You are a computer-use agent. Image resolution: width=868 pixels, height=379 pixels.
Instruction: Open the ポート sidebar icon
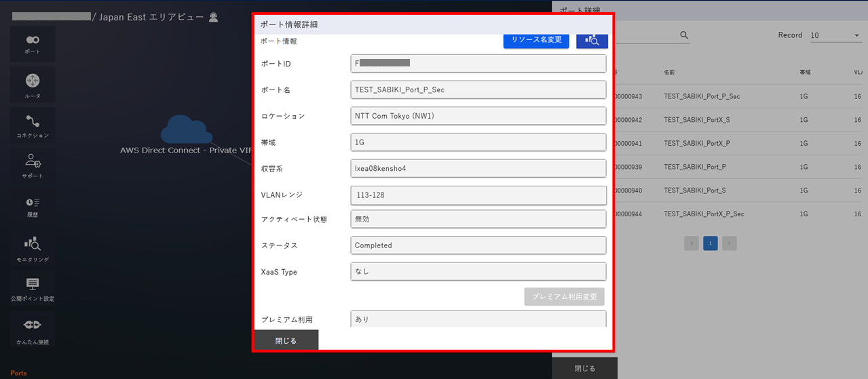(x=33, y=43)
